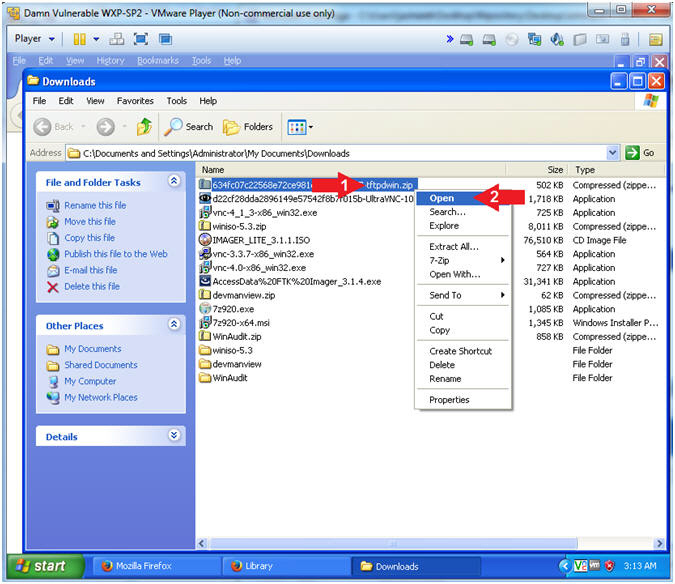675x584 pixels.
Task: Sort files by Name column header
Action: tap(351, 170)
